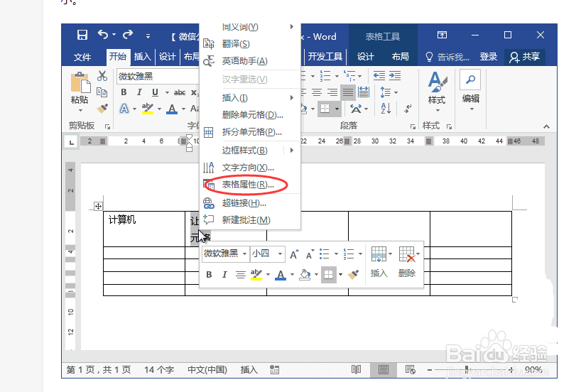The height and width of the screenshot is (392, 581).
Task: Choose English Assistant (英语助手) in context menu
Action: tap(251, 61)
